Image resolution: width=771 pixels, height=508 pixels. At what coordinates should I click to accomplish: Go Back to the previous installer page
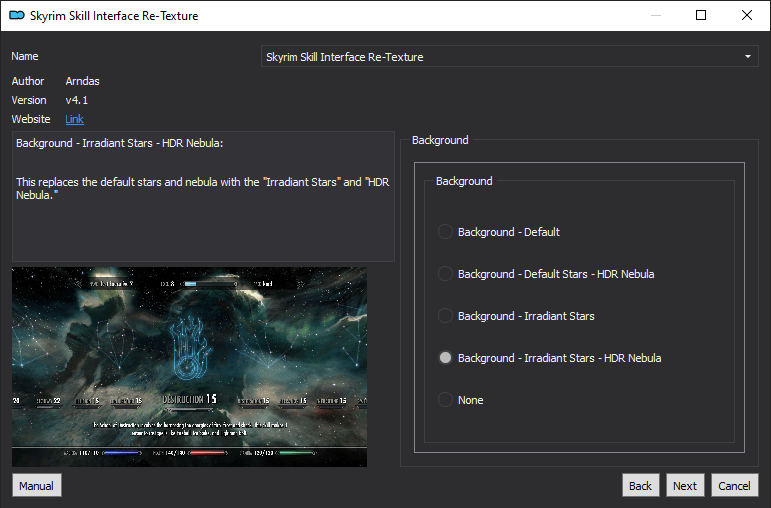pyautogui.click(x=640, y=486)
